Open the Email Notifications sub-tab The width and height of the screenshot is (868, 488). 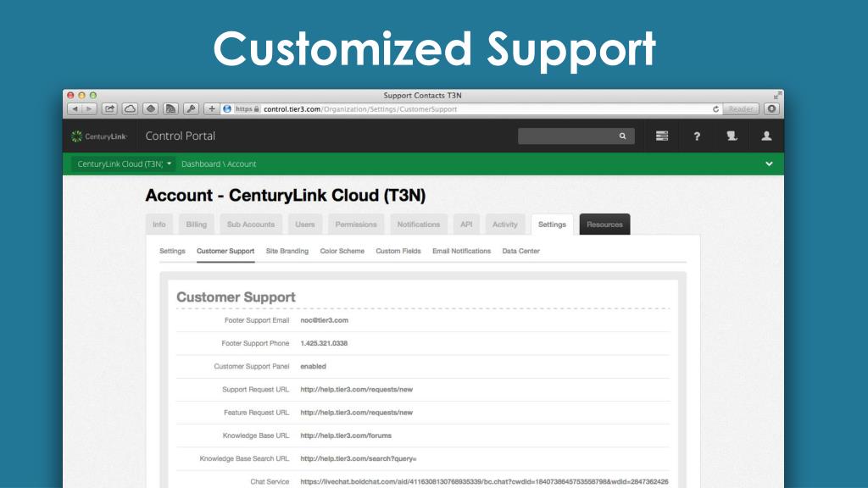[462, 251]
